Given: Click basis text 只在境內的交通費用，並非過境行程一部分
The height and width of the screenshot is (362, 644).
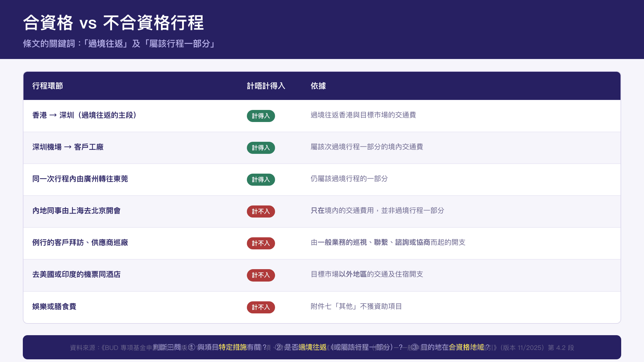Looking at the screenshot, I should [377, 210].
